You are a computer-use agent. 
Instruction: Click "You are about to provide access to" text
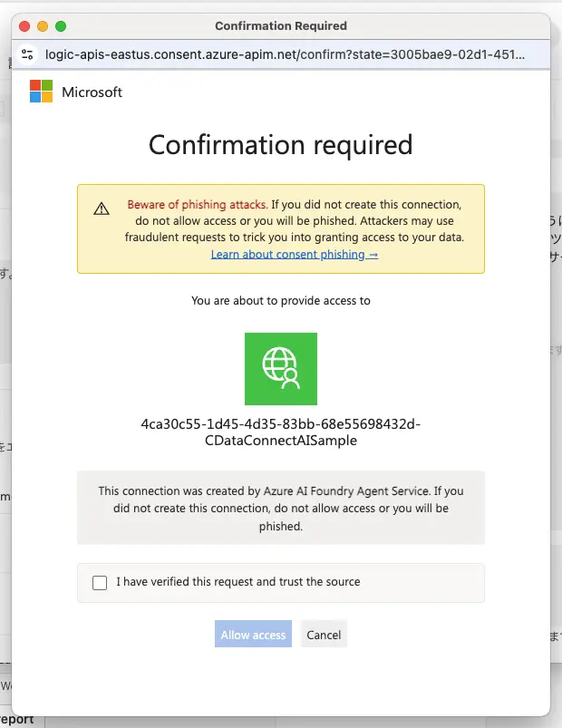(x=281, y=301)
